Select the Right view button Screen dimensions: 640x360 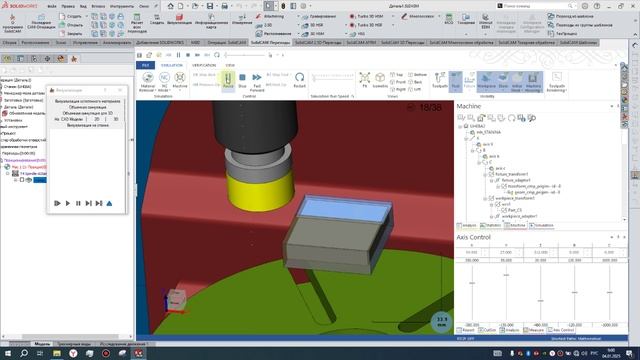click(398, 89)
